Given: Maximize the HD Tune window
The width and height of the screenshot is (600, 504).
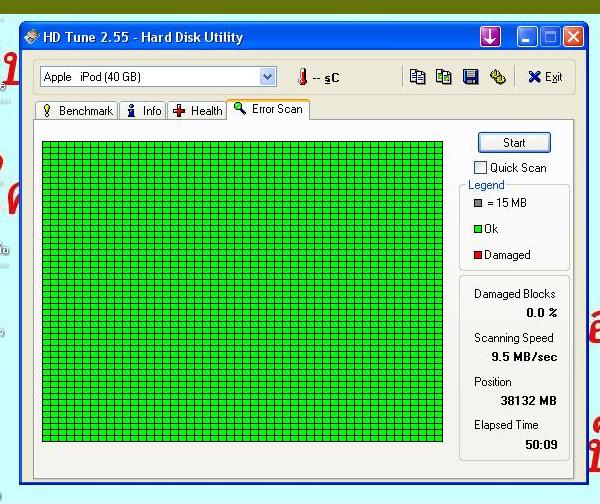Looking at the screenshot, I should 550,37.
